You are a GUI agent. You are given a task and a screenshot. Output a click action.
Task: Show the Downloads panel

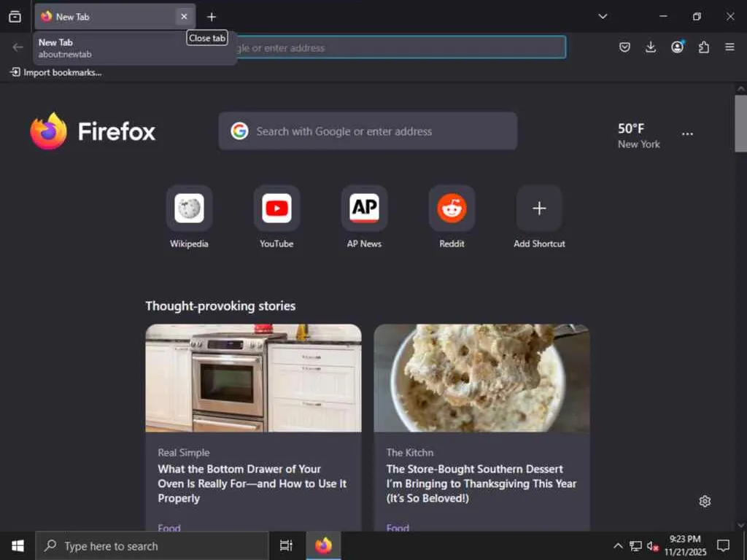pyautogui.click(x=651, y=47)
